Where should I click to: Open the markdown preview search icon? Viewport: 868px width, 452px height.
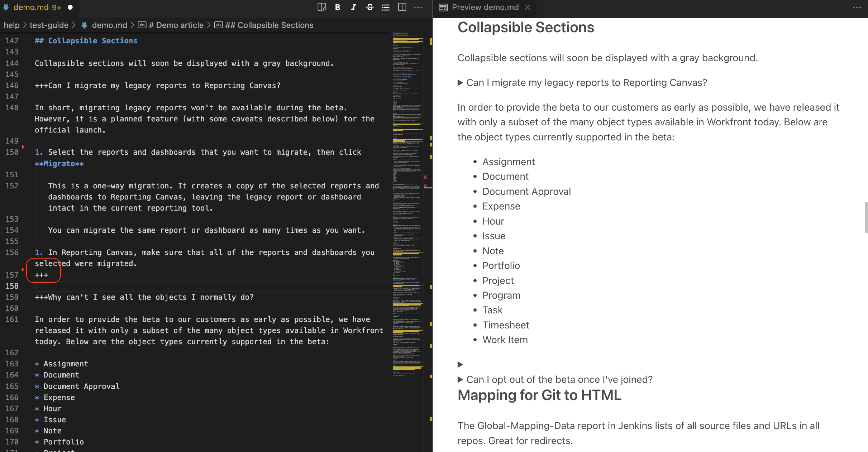pyautogui.click(x=321, y=7)
